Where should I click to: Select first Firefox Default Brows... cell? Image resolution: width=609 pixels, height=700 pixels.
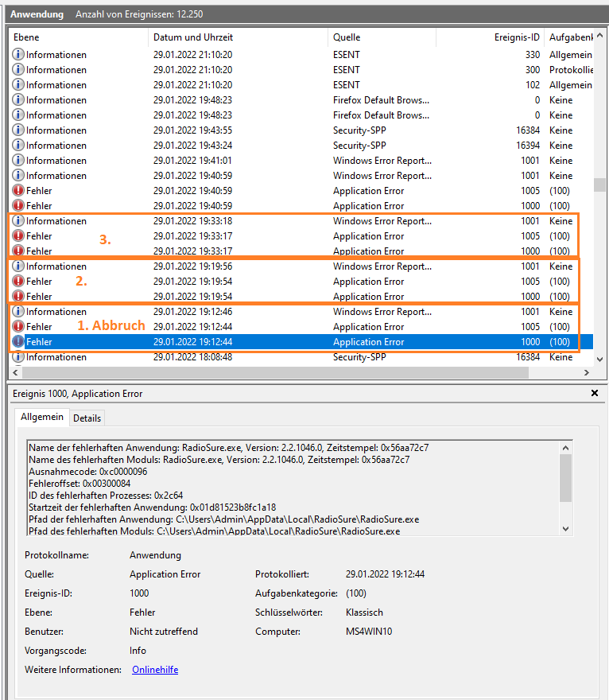(x=381, y=100)
